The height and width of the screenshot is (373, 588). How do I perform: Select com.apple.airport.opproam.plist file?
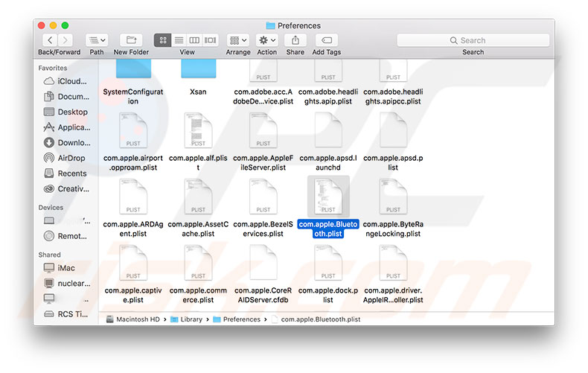pyautogui.click(x=133, y=142)
